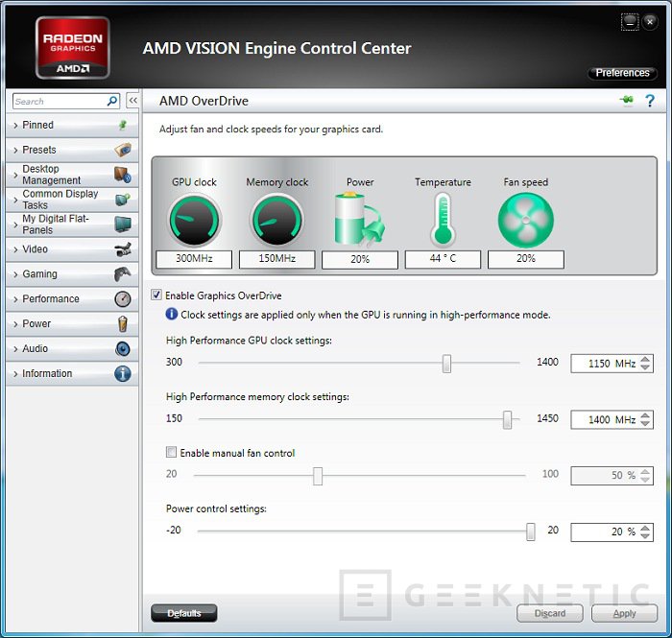Viewport: 672px width, 638px height.
Task: Click the Video camcorder icon
Action: coord(123,249)
